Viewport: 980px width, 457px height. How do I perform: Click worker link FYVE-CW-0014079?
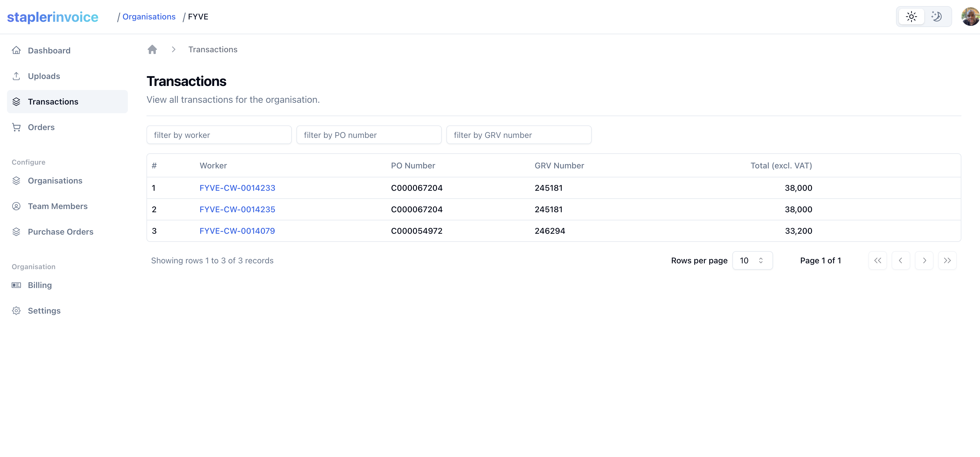click(237, 230)
